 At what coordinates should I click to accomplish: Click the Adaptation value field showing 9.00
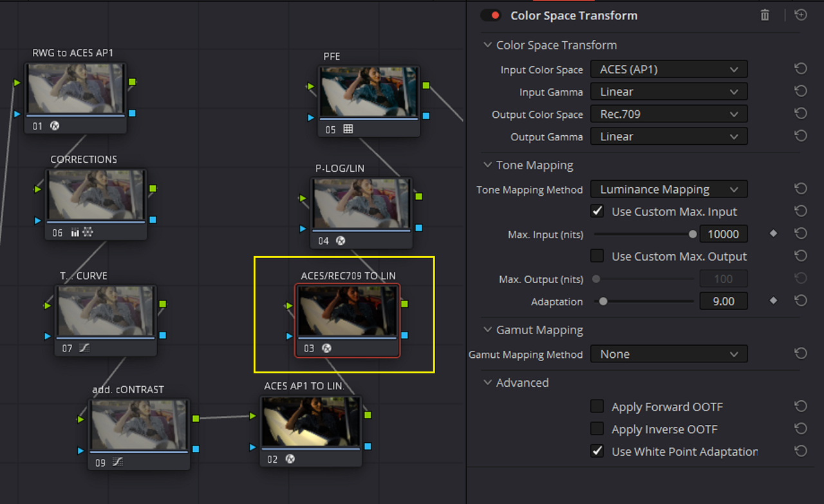pos(724,301)
